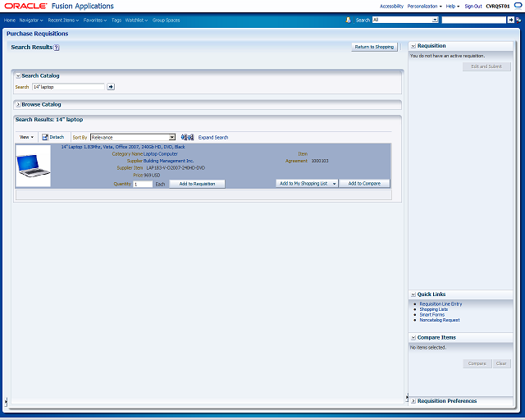Image resolution: width=525 pixels, height=420 pixels.
Task: Open the Favorites menu
Action: (x=95, y=20)
